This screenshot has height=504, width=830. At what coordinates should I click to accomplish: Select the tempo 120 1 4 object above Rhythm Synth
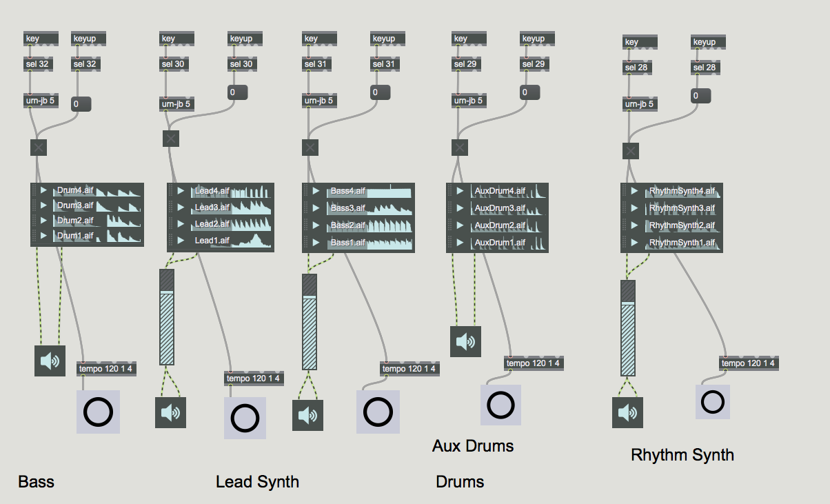(749, 363)
